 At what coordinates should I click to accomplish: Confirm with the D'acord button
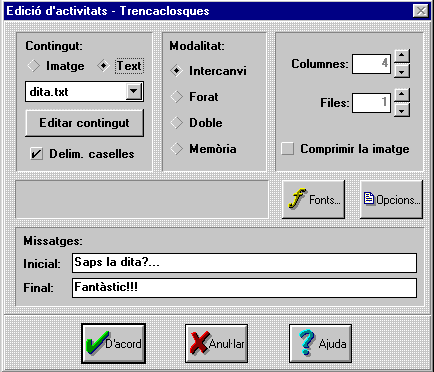click(114, 343)
